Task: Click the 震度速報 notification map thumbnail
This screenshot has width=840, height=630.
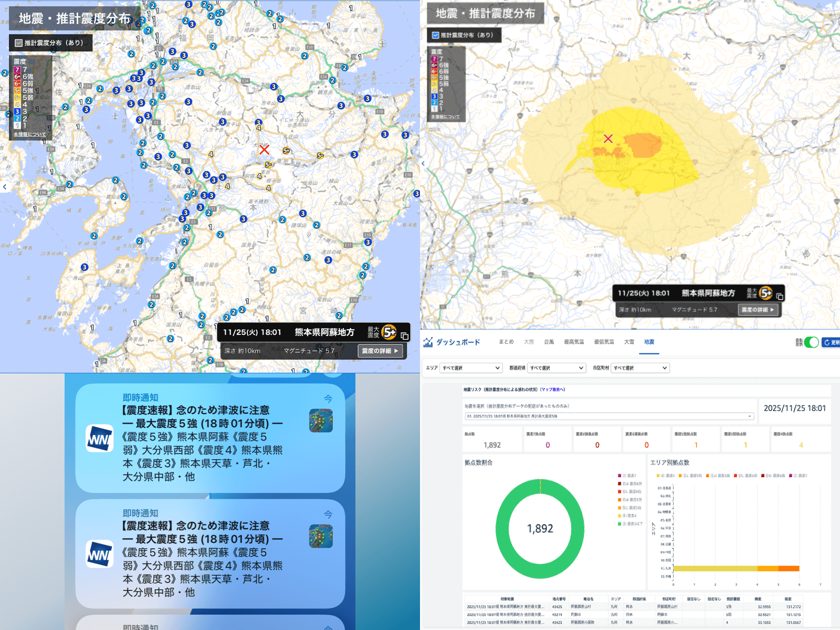Action: coord(321,420)
